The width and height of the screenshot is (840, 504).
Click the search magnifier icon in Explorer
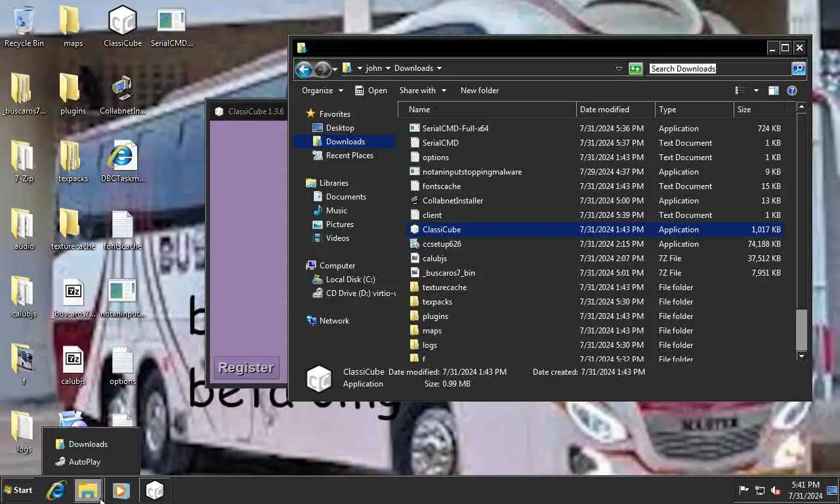(798, 68)
